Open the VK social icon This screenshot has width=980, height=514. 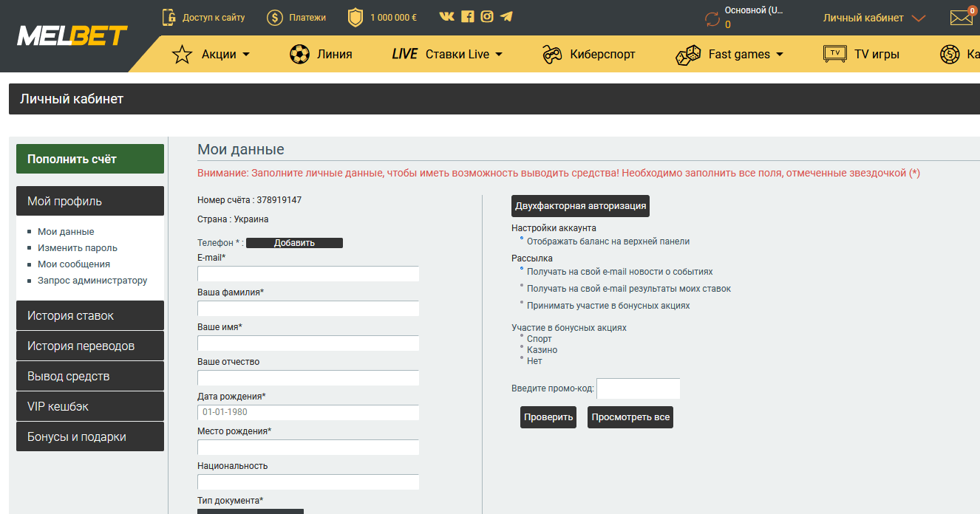446,16
